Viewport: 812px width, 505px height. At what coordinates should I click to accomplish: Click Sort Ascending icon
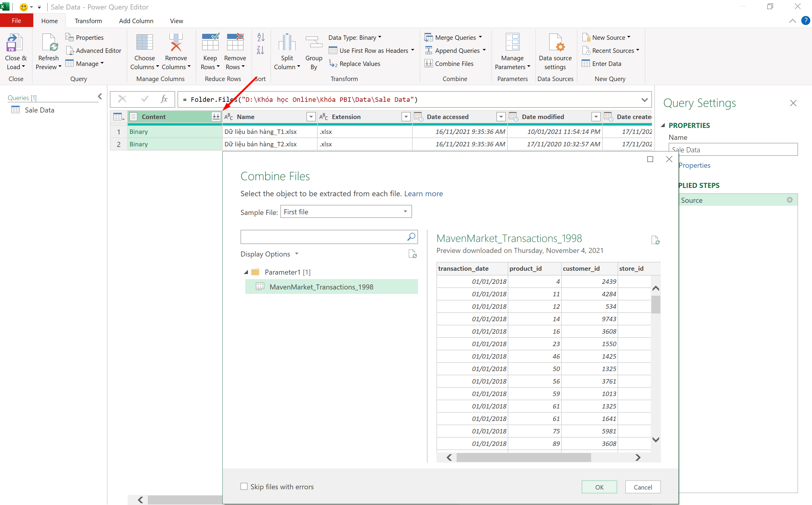[x=261, y=37]
